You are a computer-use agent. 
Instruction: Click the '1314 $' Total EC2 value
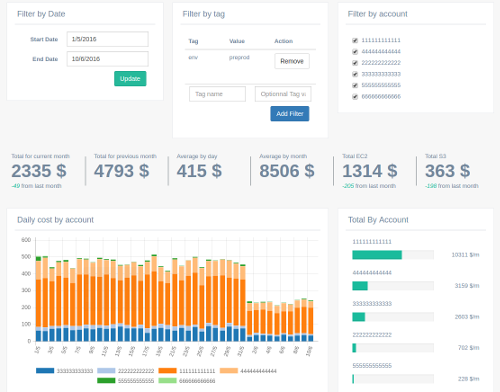[x=370, y=171]
